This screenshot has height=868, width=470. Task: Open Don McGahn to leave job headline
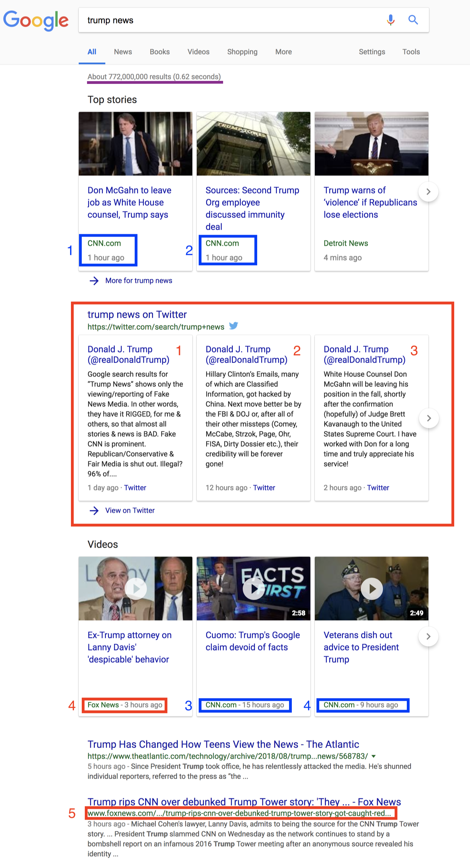point(129,202)
